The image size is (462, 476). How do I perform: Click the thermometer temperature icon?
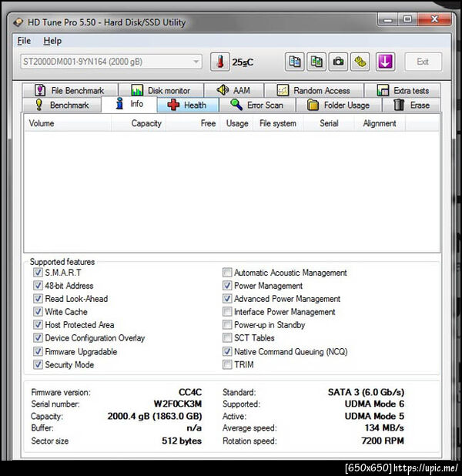tap(220, 62)
